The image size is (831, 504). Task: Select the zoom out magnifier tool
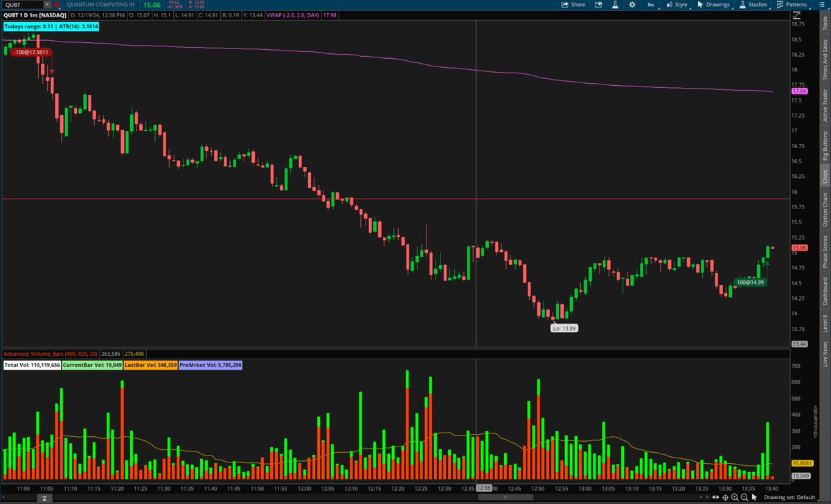click(744, 498)
